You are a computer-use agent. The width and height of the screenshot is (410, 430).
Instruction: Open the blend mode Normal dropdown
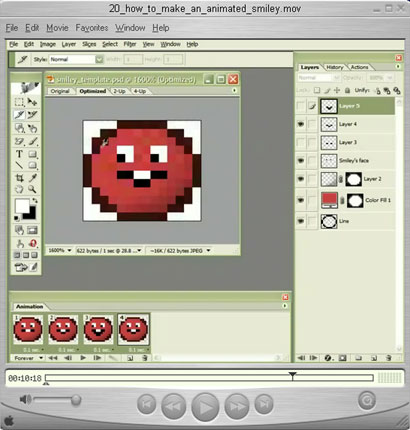coord(318,78)
